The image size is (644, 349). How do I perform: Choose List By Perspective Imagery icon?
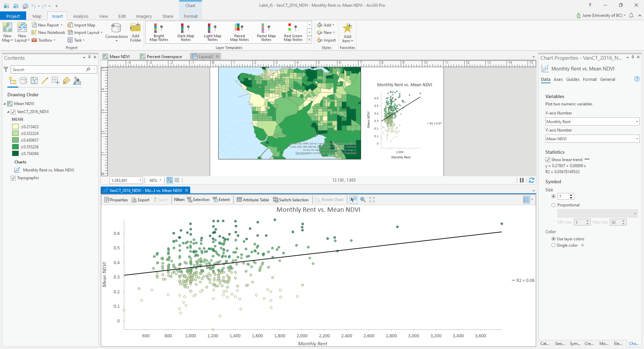77,81
